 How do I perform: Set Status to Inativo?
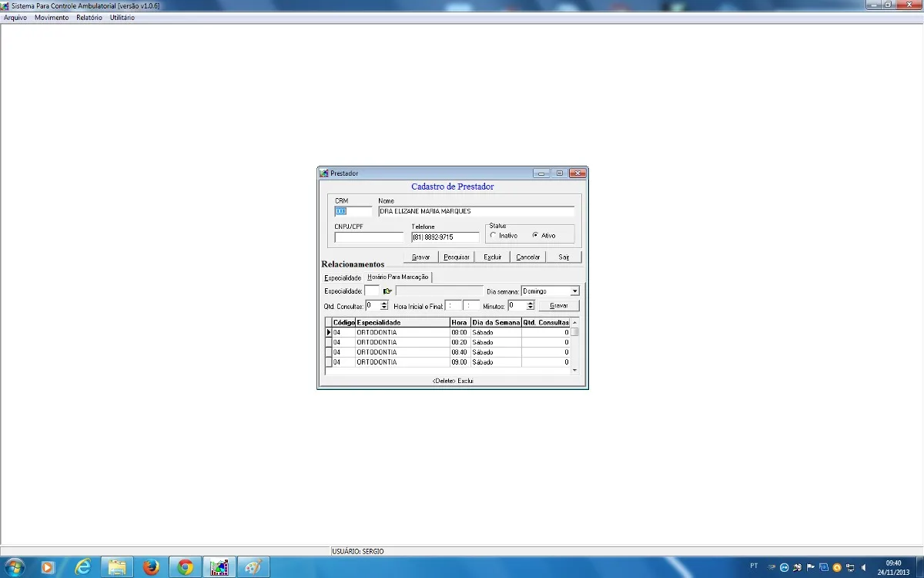pyautogui.click(x=493, y=236)
